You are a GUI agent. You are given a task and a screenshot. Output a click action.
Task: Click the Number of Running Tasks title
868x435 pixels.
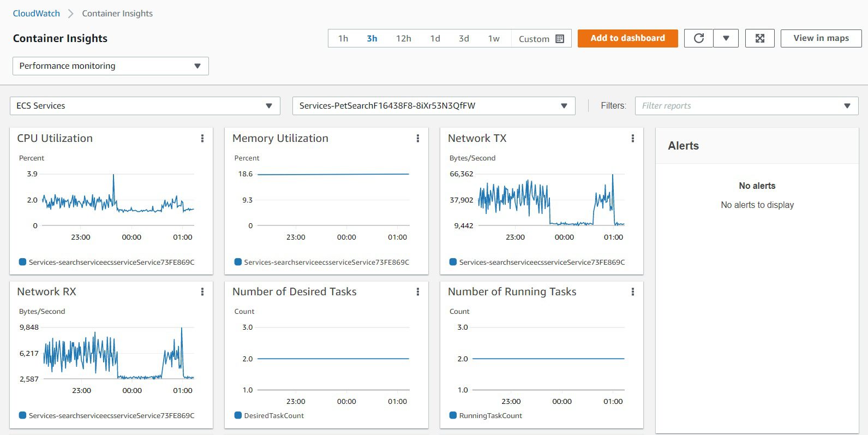[x=512, y=292]
